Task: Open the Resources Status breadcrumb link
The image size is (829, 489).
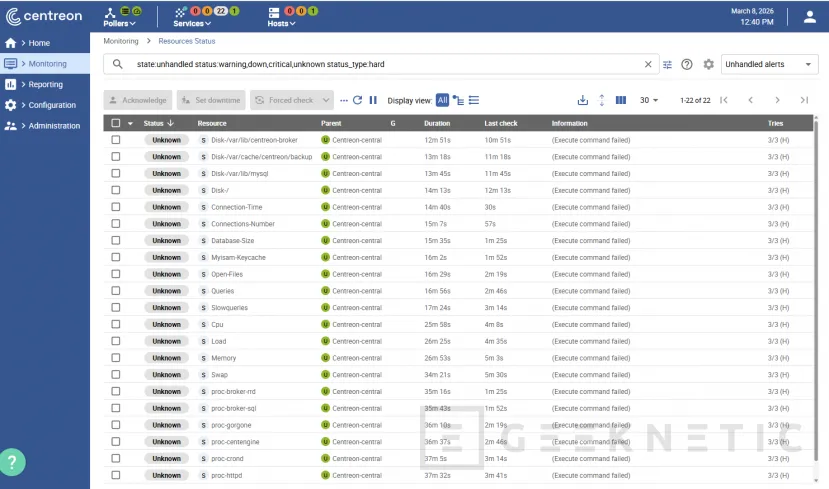Action: [x=187, y=41]
